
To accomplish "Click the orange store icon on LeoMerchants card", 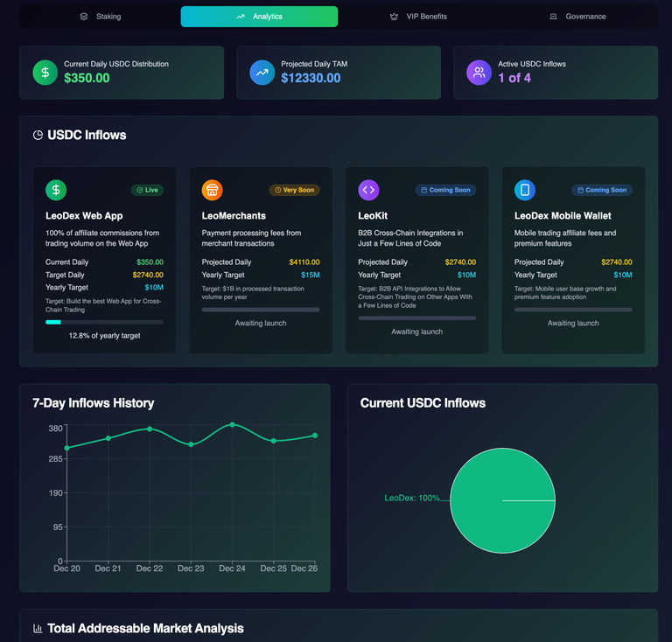I will (x=212, y=190).
